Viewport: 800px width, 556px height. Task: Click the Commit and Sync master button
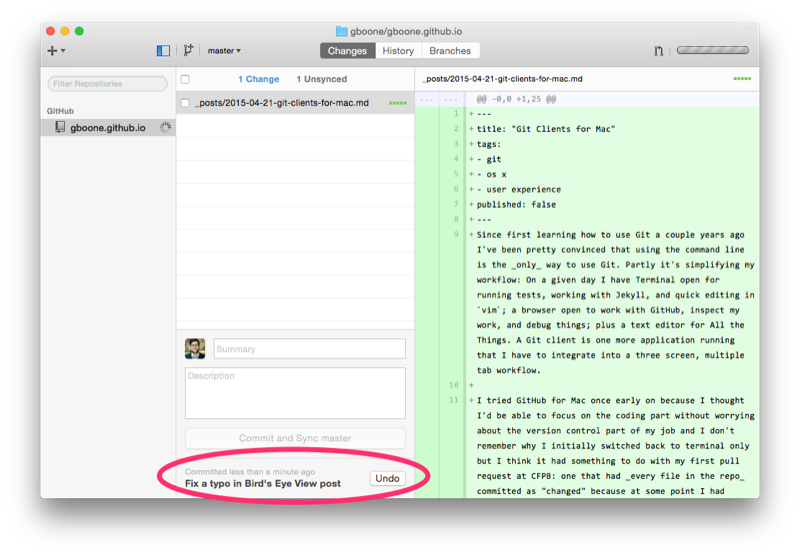(295, 438)
